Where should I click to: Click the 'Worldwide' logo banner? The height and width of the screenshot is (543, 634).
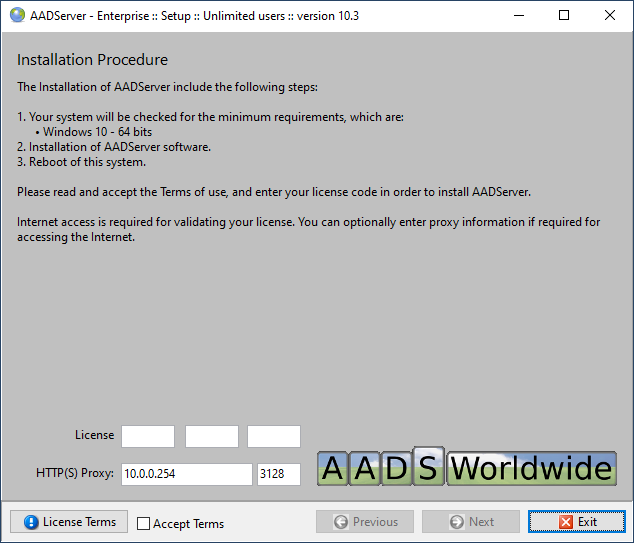pyautogui.click(x=531, y=468)
